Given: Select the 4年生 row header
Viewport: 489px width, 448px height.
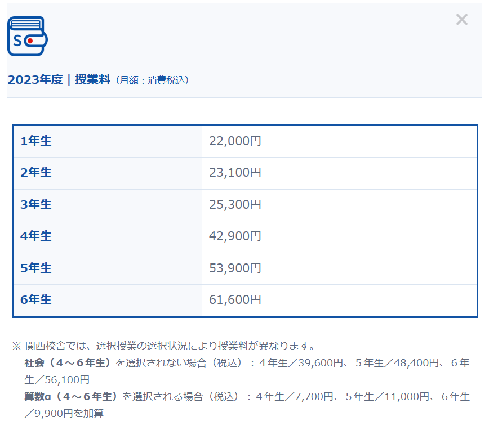Looking at the screenshot, I should [35, 236].
